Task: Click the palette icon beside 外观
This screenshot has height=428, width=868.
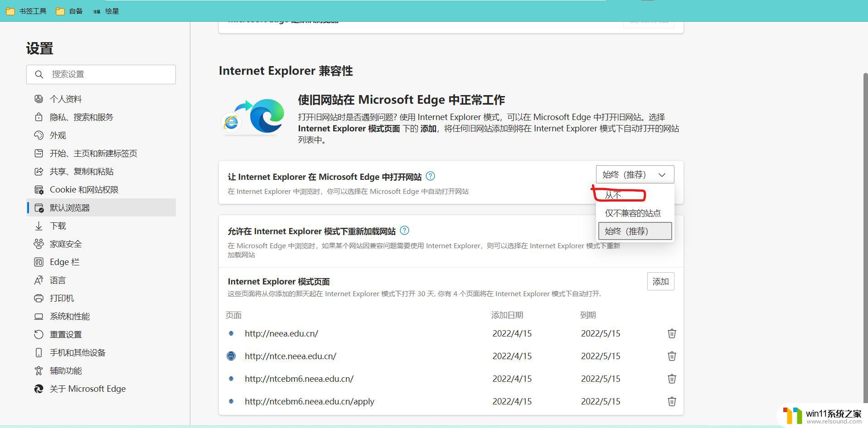Action: [39, 135]
